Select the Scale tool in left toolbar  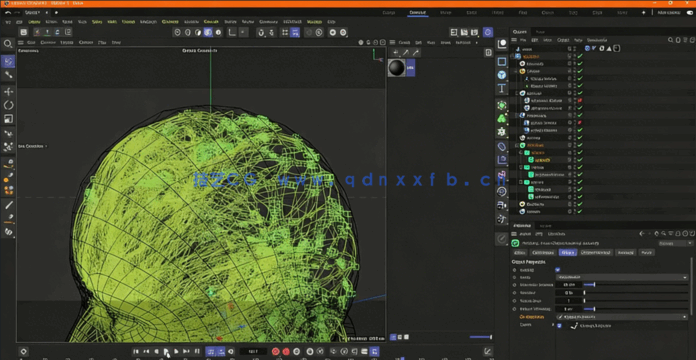(8, 119)
